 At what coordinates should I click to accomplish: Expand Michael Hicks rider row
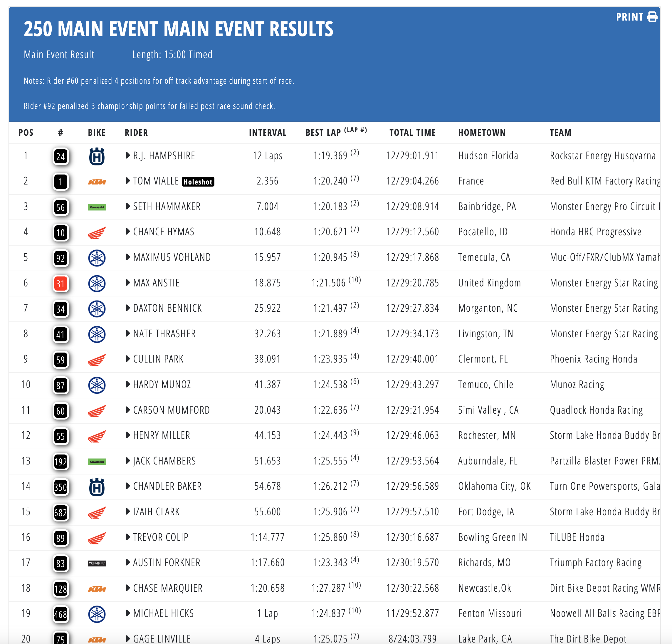[128, 613]
